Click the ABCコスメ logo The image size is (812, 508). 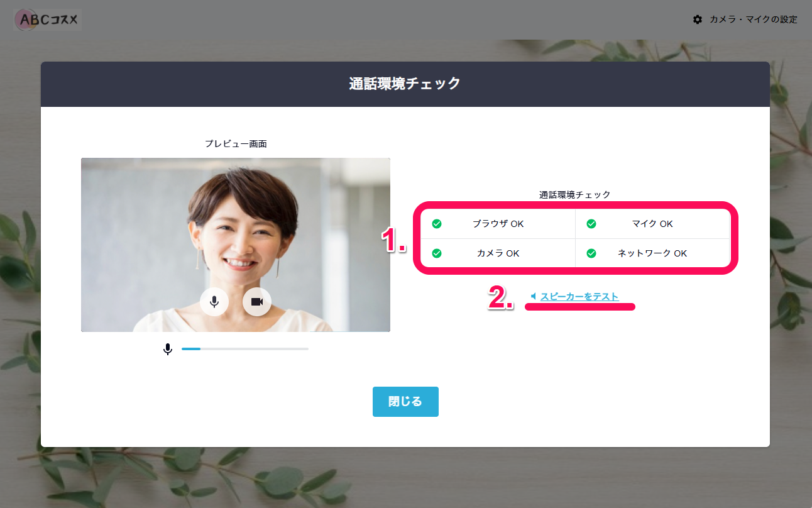48,19
